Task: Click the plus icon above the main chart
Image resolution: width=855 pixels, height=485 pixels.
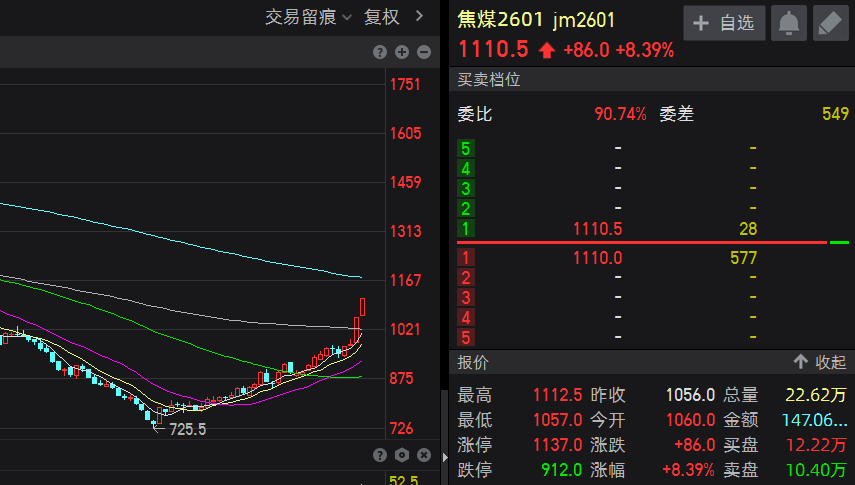Action: click(402, 52)
